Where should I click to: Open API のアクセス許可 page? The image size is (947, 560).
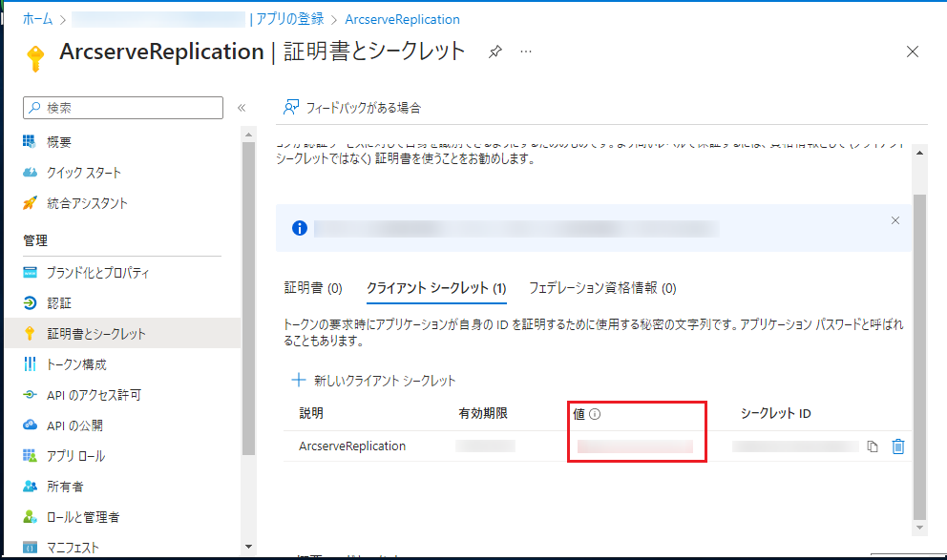pos(94,395)
